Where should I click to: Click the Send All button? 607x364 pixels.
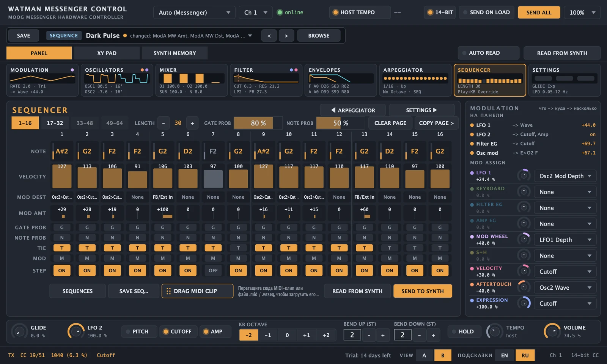(x=539, y=13)
